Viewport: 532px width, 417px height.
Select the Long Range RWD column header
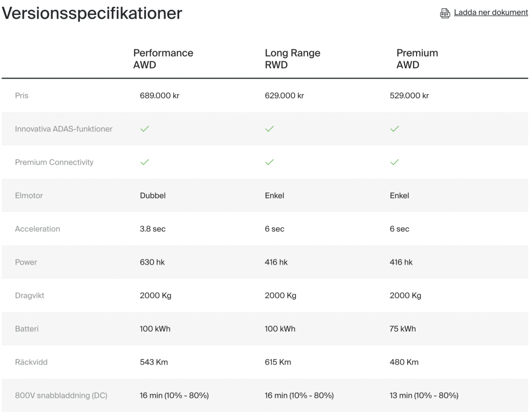(x=292, y=59)
